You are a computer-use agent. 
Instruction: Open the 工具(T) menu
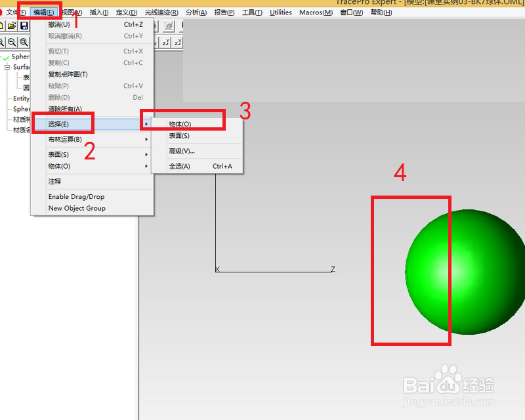pyautogui.click(x=252, y=12)
